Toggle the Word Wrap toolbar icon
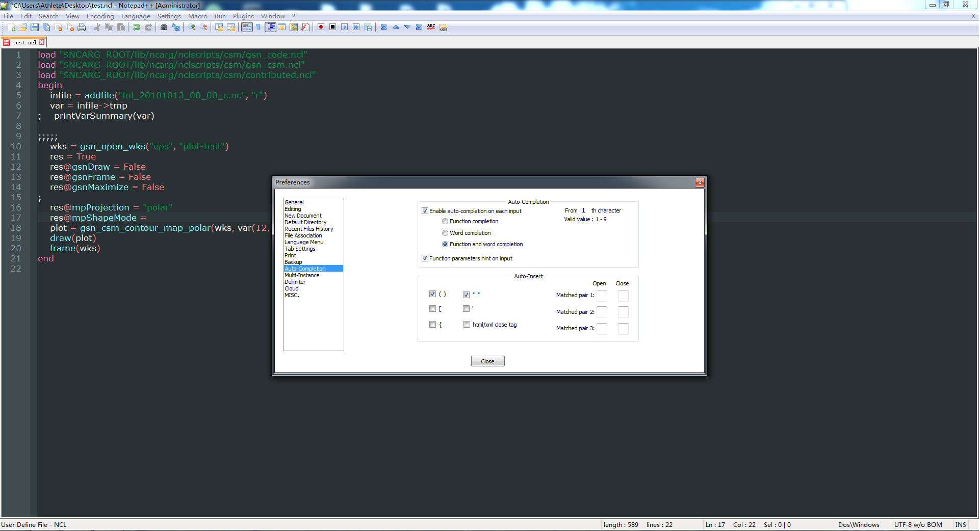980x531 pixels. click(x=247, y=27)
